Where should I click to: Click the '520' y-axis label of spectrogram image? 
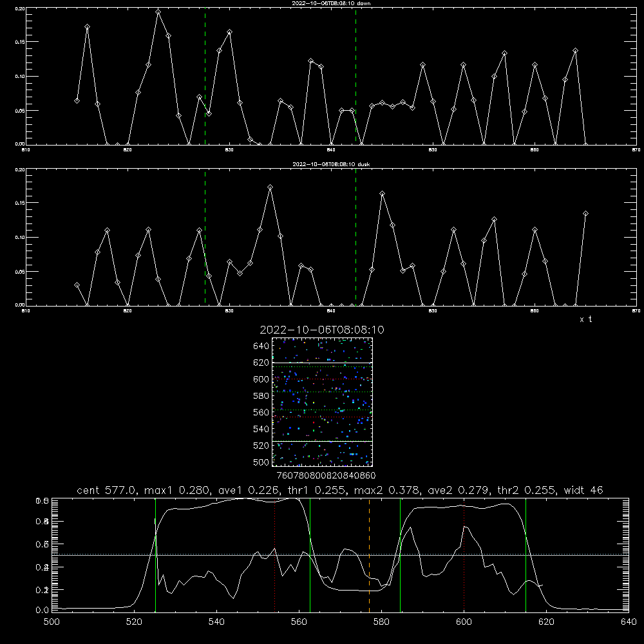[x=261, y=446]
